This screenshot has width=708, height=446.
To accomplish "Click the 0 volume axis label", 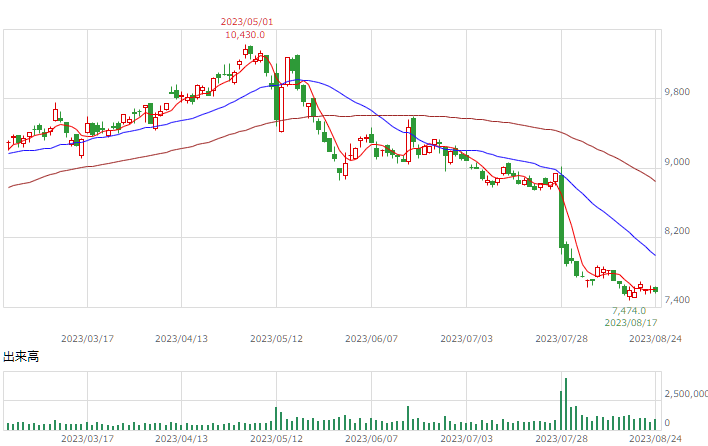I will 667,423.
